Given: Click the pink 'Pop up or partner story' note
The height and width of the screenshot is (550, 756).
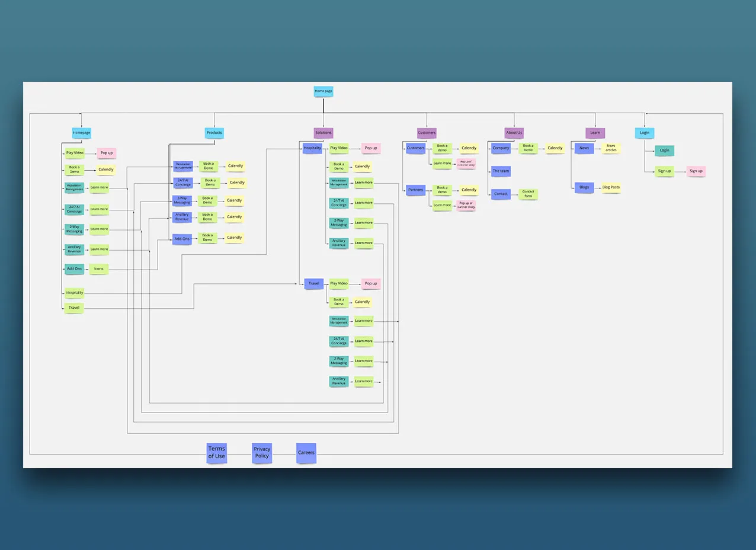Looking at the screenshot, I should pyautogui.click(x=466, y=205).
